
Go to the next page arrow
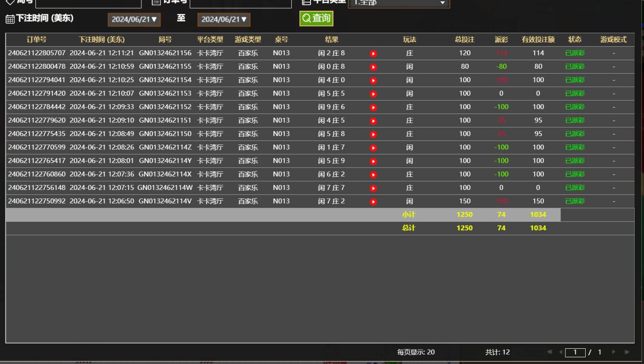[x=613, y=352]
